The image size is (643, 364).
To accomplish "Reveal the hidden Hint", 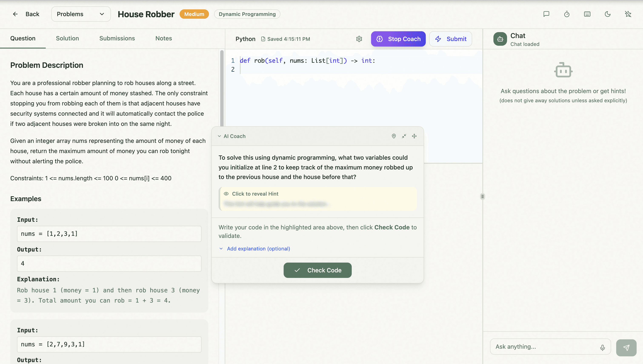I will [x=255, y=194].
